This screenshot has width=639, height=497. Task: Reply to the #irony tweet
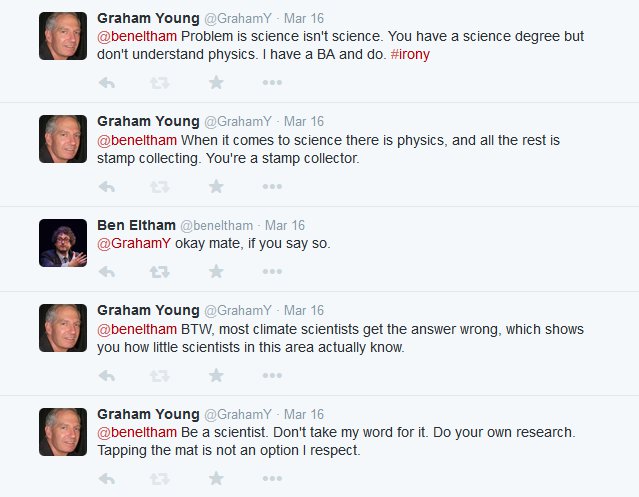click(x=106, y=82)
